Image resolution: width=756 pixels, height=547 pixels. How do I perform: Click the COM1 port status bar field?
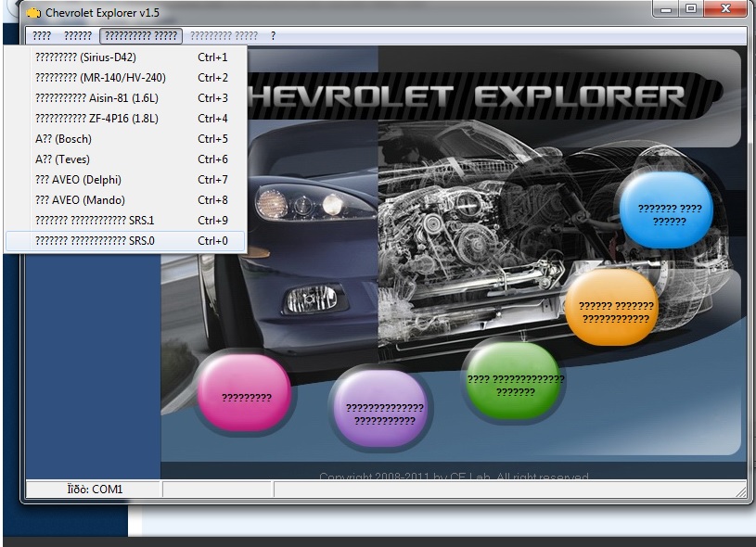[93, 490]
